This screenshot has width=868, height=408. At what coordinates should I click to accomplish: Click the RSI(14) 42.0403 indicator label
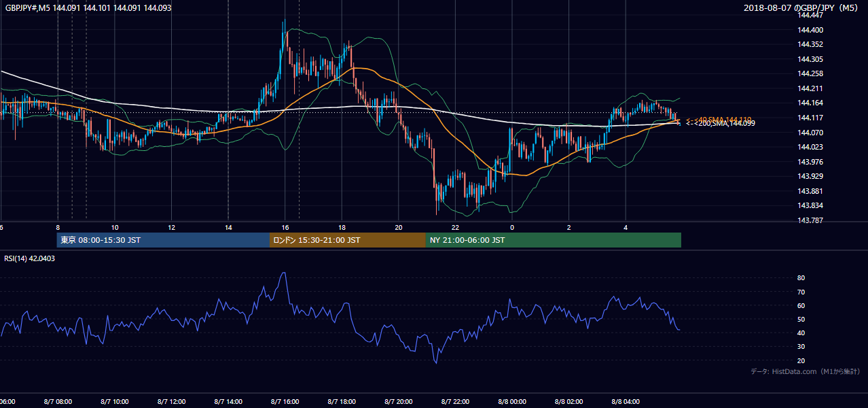coord(30,258)
